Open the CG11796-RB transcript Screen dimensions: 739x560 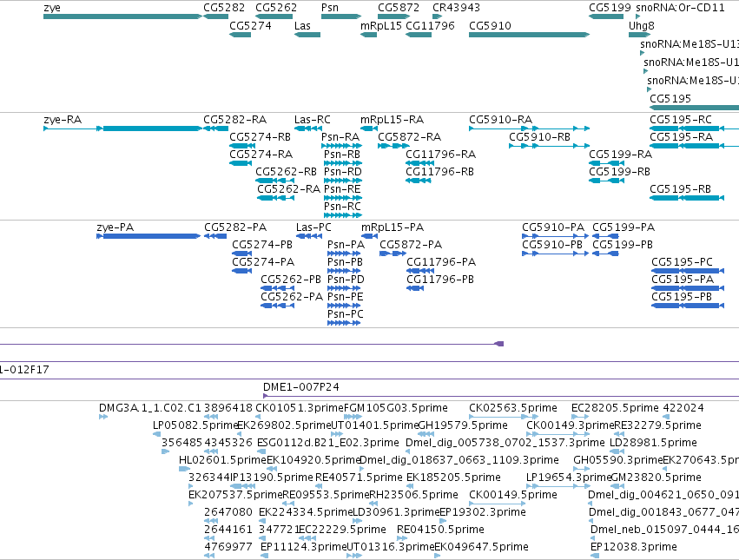418,181
